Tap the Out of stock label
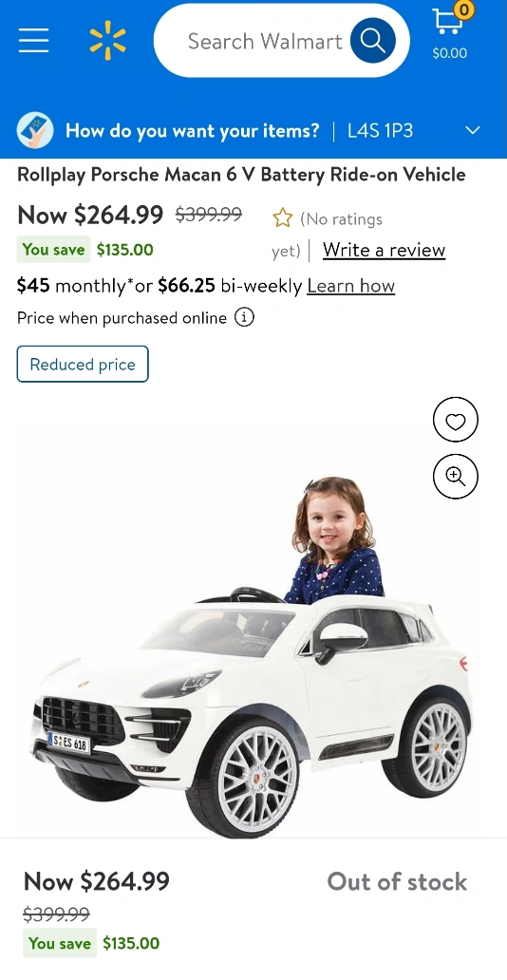The image size is (507, 980). point(397,882)
